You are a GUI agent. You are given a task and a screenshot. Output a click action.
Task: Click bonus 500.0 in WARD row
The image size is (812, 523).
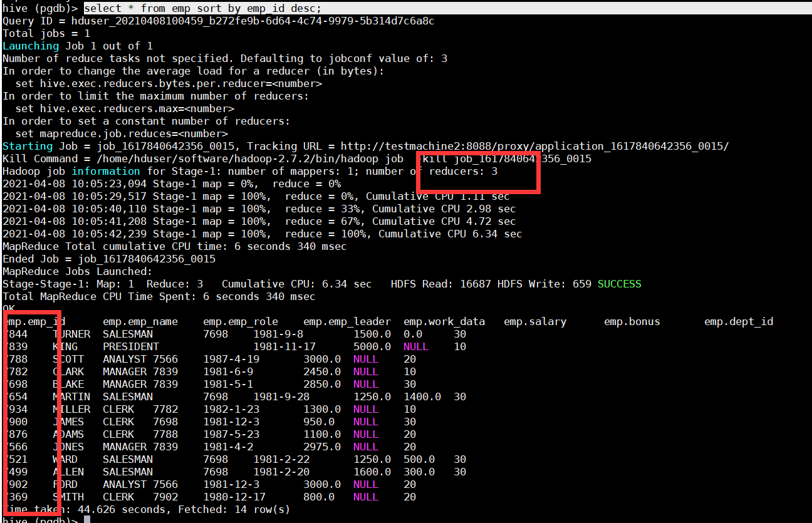click(x=419, y=459)
